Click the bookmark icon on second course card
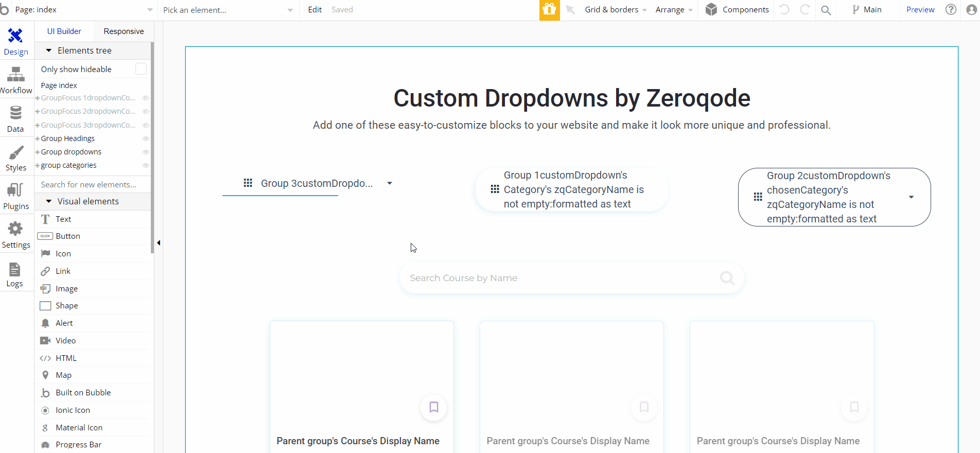This screenshot has width=980, height=453. coord(644,407)
